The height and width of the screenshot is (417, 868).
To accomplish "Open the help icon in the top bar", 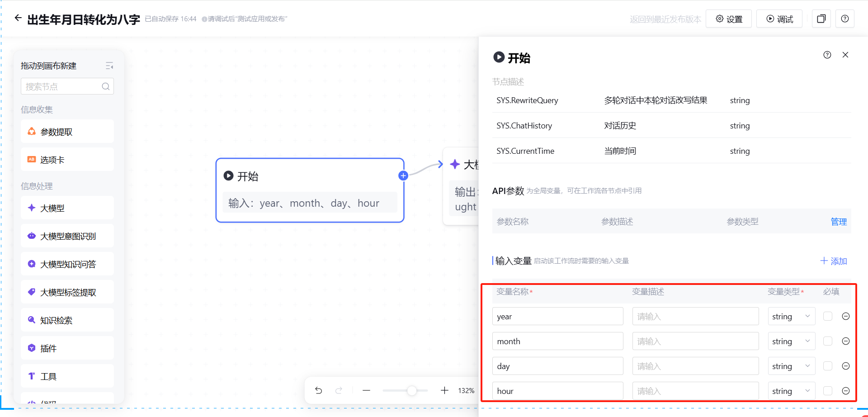I will click(845, 19).
